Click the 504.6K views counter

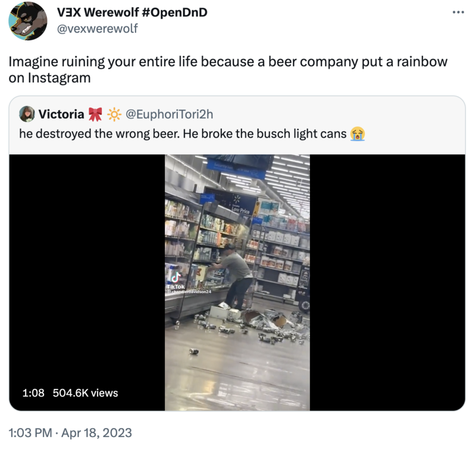click(85, 393)
